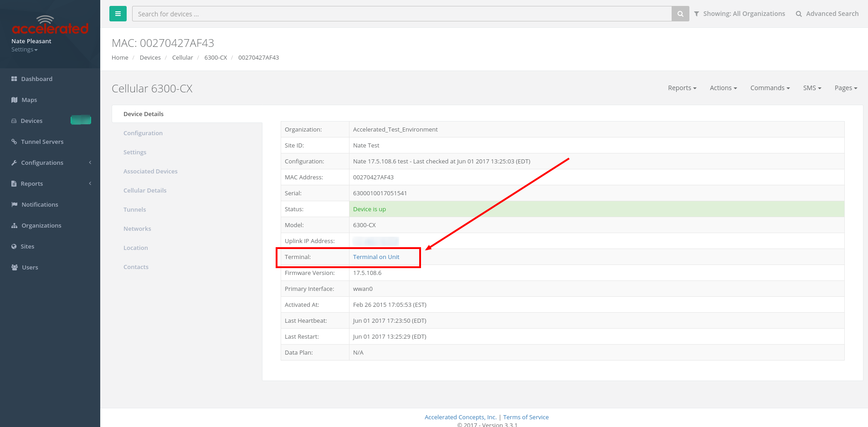
Task: Open the Advanced Search link
Action: [827, 14]
